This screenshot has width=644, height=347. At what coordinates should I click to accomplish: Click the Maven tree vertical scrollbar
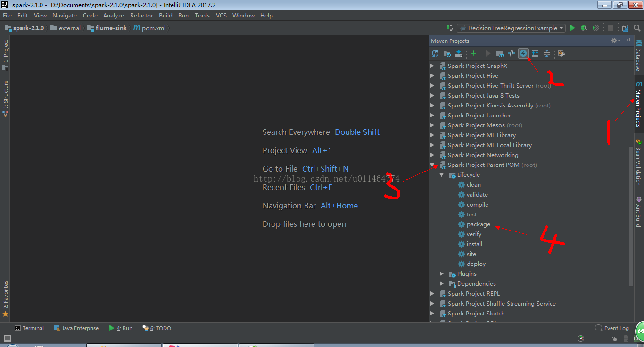(x=631, y=215)
